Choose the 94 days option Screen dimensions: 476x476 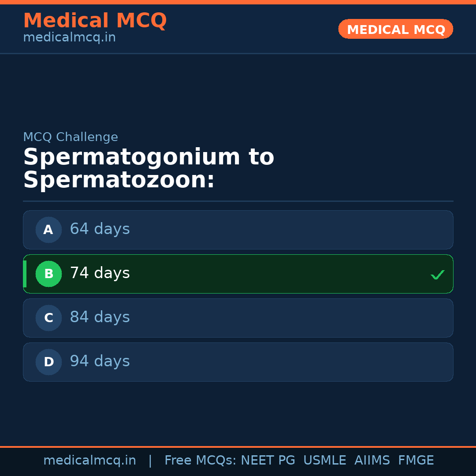coord(100,361)
